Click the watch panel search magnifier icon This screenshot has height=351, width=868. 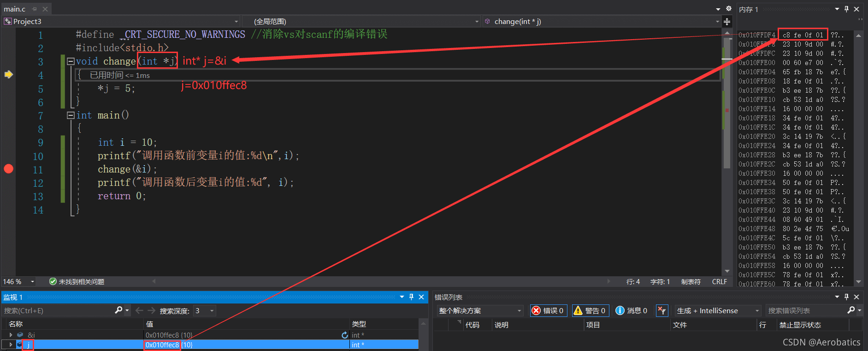118,310
